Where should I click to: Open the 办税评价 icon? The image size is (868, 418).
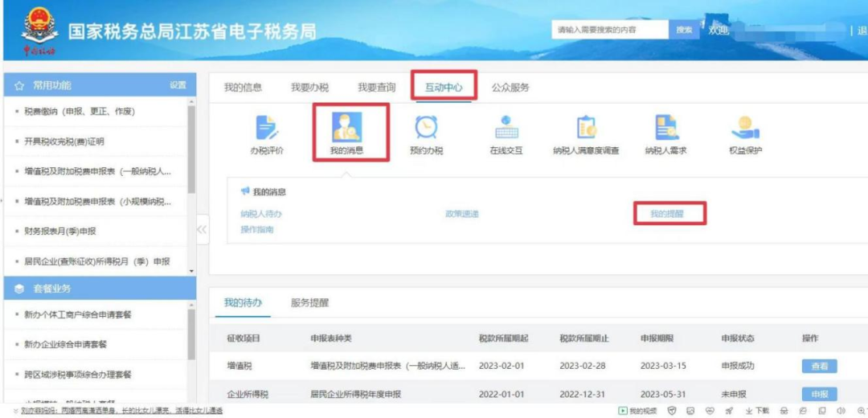(267, 129)
